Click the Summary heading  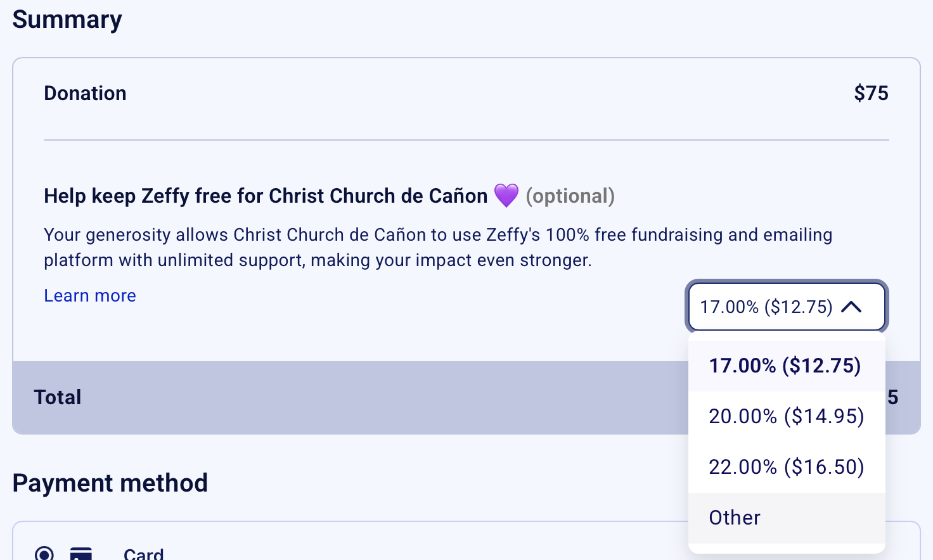coord(67,20)
